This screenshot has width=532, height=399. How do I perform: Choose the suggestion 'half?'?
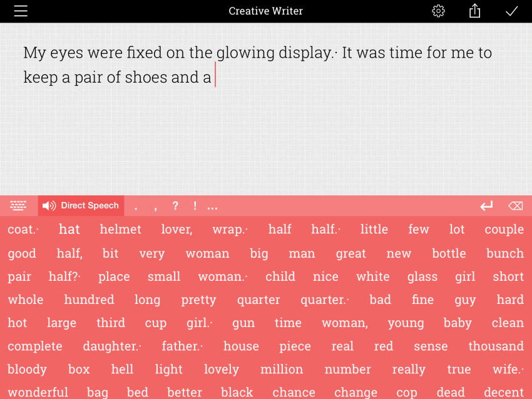[x=64, y=276]
